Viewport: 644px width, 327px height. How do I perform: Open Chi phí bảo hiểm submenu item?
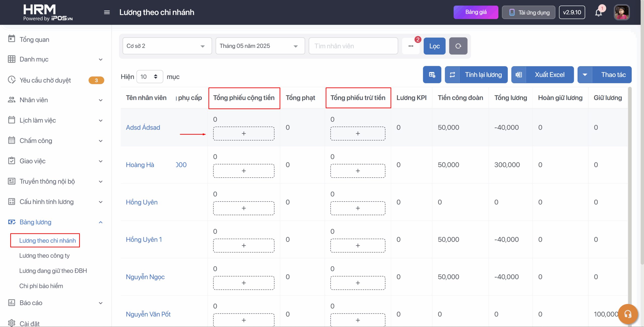click(x=41, y=286)
